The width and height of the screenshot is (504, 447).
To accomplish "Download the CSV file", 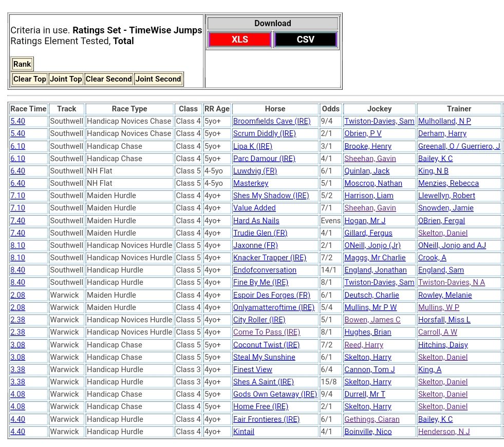I will (x=305, y=40).
